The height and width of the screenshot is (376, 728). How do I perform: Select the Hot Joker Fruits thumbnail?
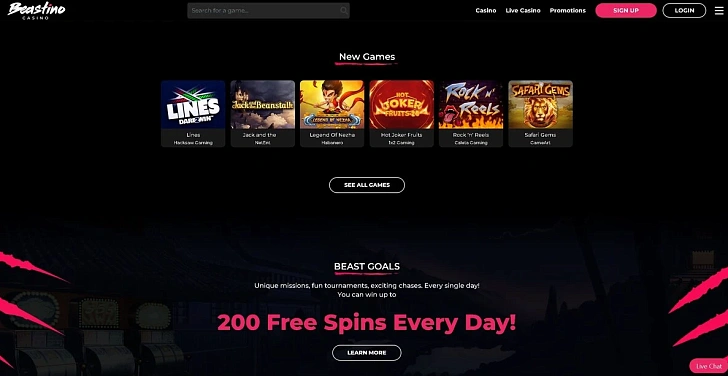pyautogui.click(x=402, y=104)
